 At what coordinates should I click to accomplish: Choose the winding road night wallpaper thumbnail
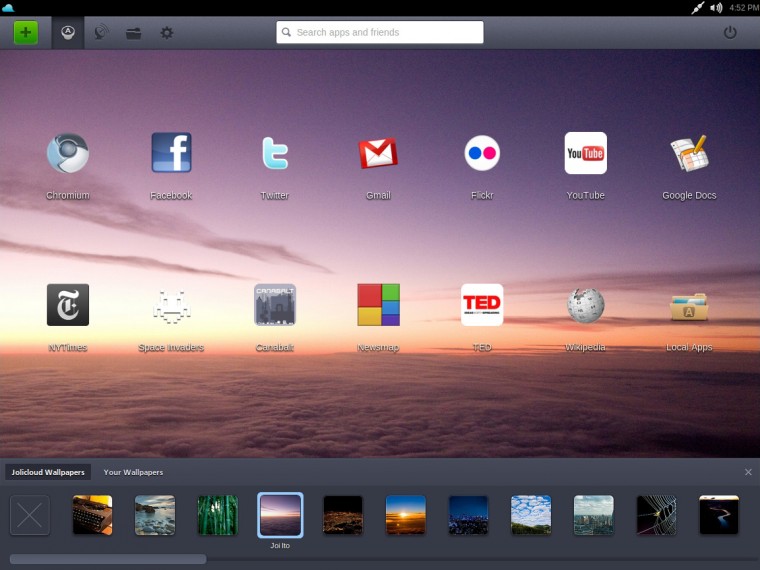(719, 515)
